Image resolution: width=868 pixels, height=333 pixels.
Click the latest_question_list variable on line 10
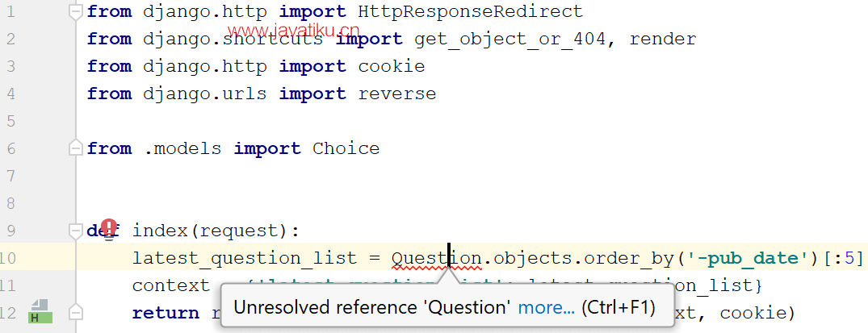pyautogui.click(x=245, y=258)
